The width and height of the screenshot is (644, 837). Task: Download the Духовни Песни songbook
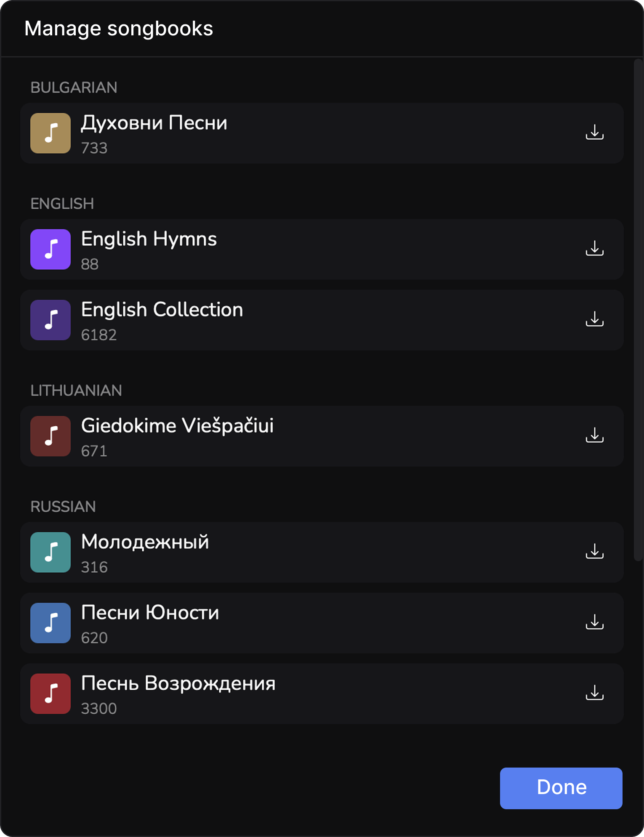pyautogui.click(x=594, y=132)
